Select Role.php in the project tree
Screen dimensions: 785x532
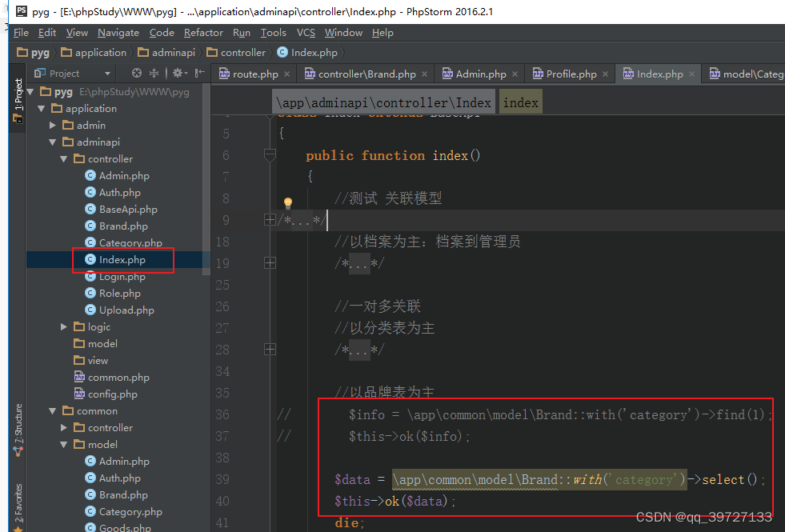(x=114, y=294)
